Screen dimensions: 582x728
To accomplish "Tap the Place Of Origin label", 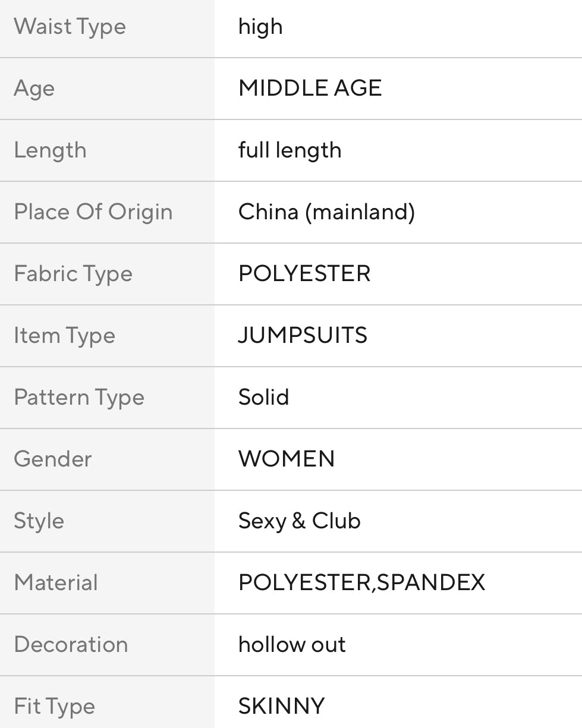I will click(93, 212).
